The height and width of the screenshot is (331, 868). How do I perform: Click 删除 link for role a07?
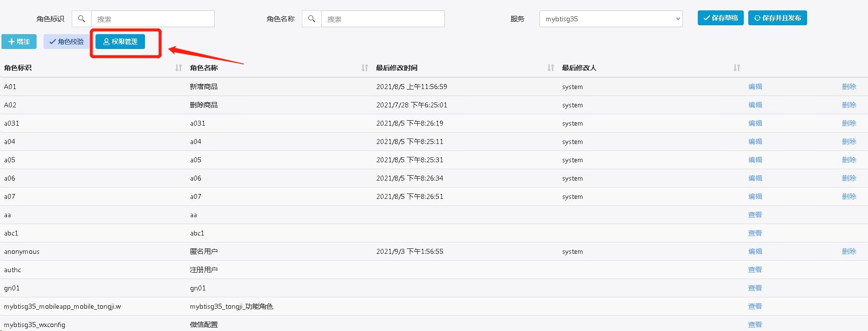point(849,196)
